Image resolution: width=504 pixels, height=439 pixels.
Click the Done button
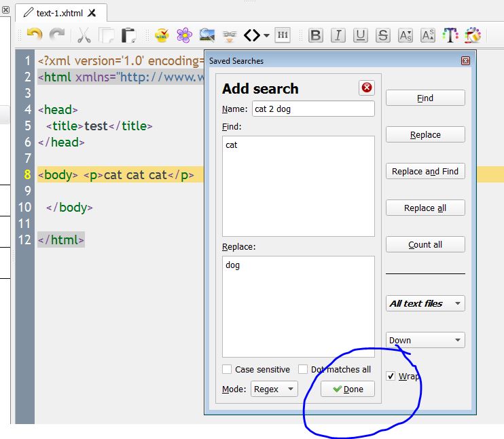348,389
